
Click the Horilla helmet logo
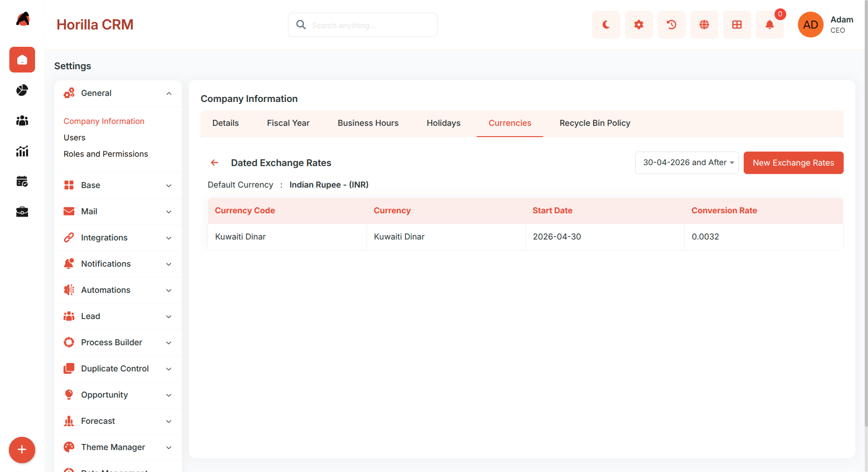tap(23, 19)
